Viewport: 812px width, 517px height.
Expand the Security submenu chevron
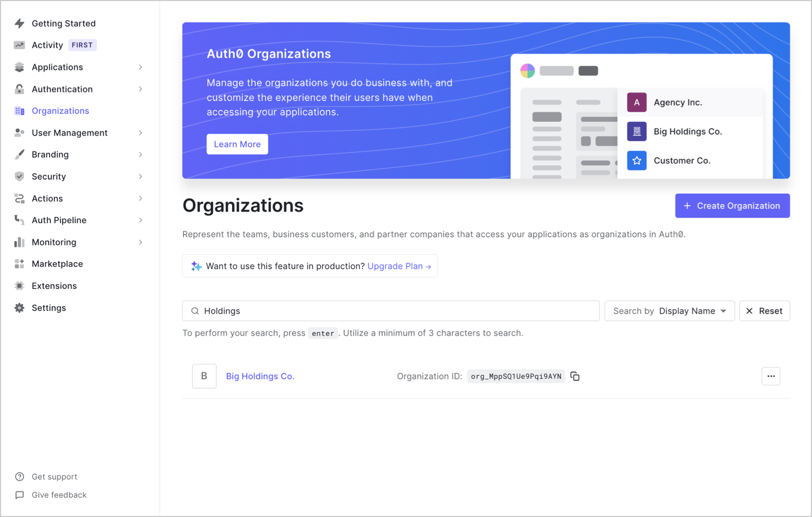140,176
